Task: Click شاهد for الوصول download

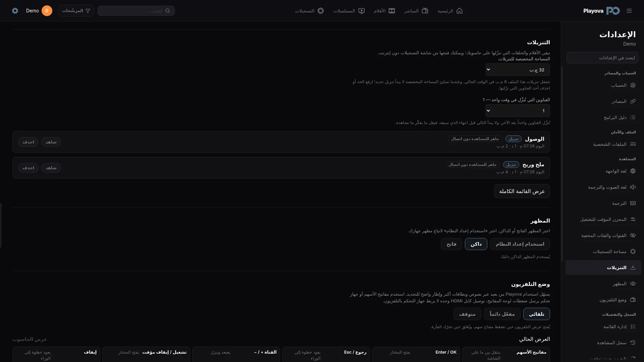Action: [x=51, y=142]
